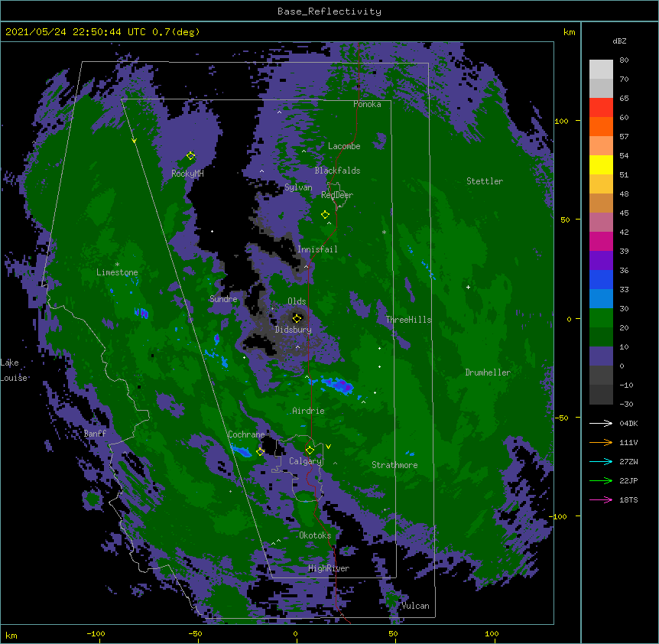The height and width of the screenshot is (644, 659).
Task: Select the magenta 39-42 dBZ legend swatch
Action: point(601,241)
